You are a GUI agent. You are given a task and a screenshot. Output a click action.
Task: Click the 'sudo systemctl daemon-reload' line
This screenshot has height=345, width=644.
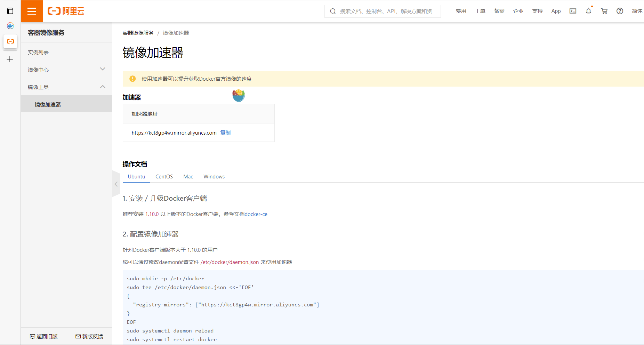click(x=170, y=331)
